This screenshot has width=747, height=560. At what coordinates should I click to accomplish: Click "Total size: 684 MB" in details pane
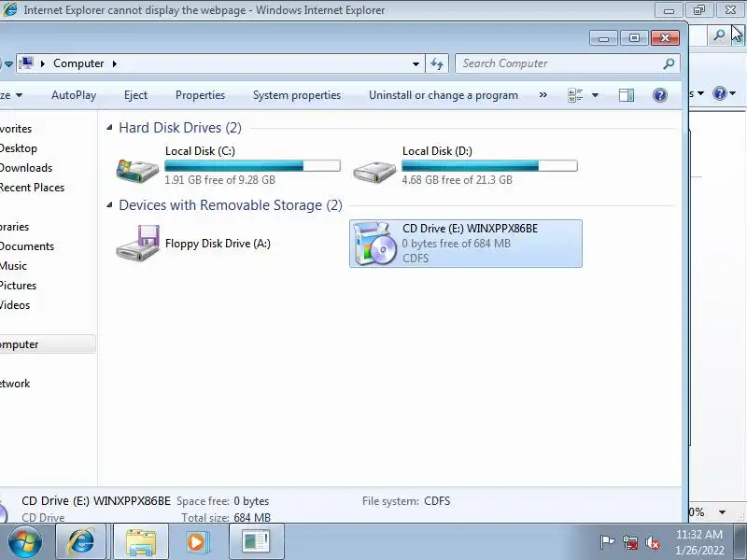coord(226,518)
